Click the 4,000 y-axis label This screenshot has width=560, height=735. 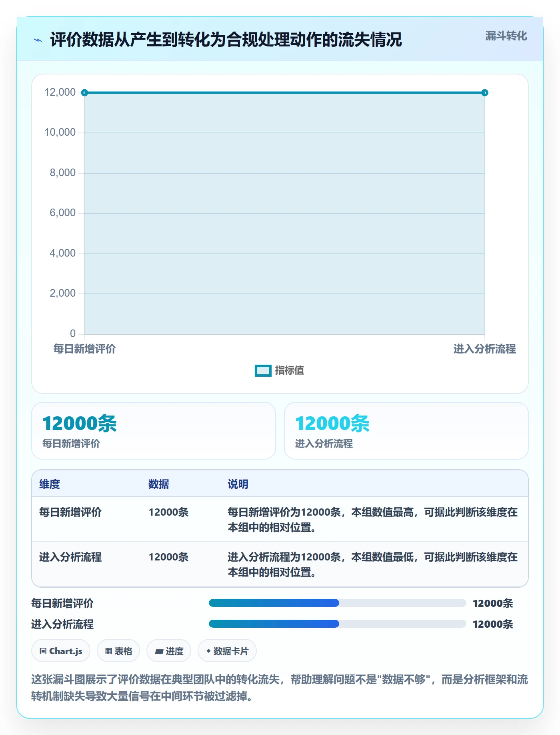coord(63,253)
